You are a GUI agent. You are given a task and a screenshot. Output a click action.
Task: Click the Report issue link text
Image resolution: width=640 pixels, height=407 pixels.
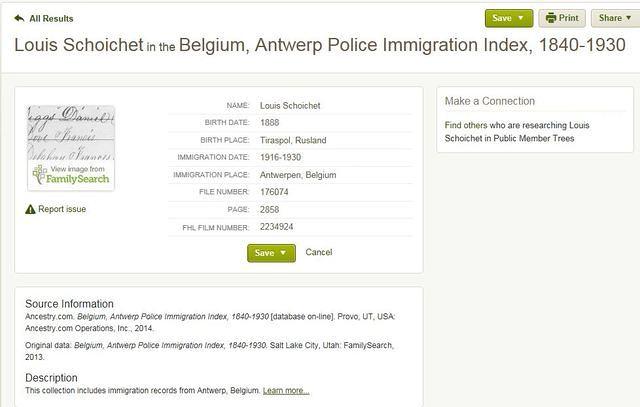click(62, 209)
